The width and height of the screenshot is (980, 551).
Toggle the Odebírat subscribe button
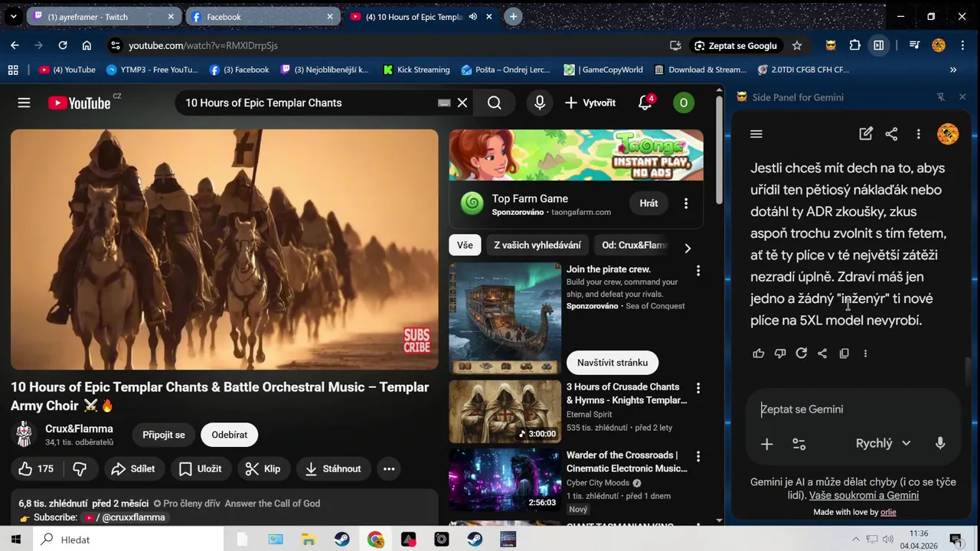(x=230, y=435)
